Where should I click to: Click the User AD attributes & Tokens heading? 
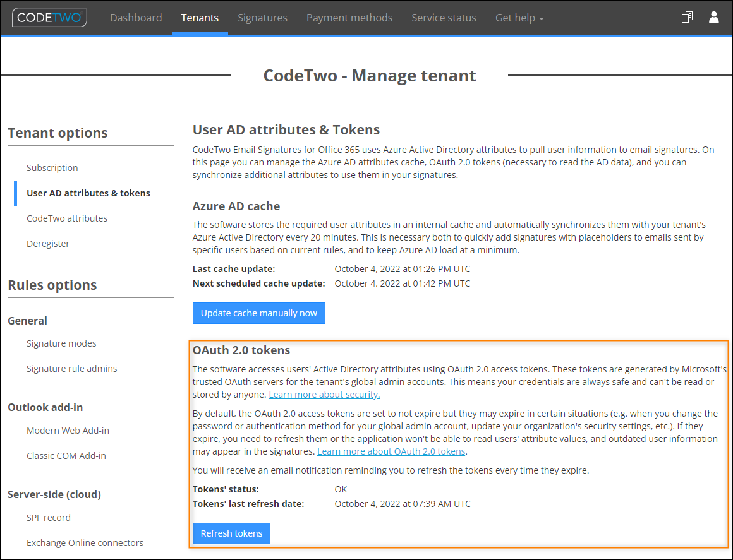click(x=286, y=129)
